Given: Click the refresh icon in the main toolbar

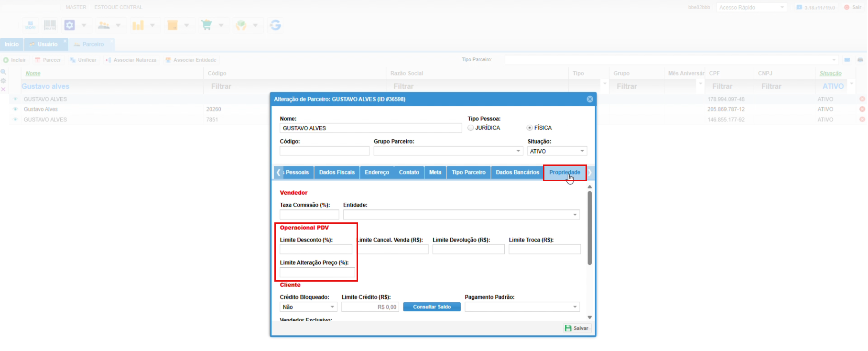Looking at the screenshot, I should click(x=275, y=25).
